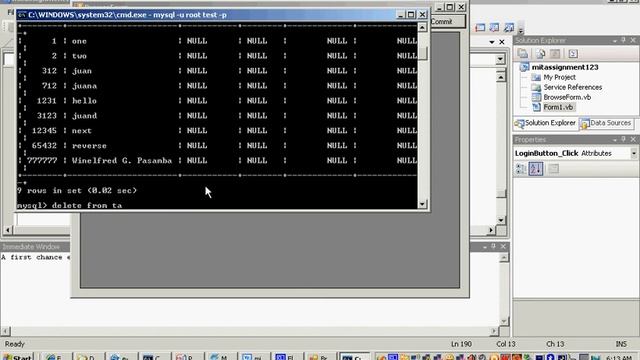Click Immediate Window horizontal scroll right arrow
The image size is (640, 360).
tap(494, 331)
